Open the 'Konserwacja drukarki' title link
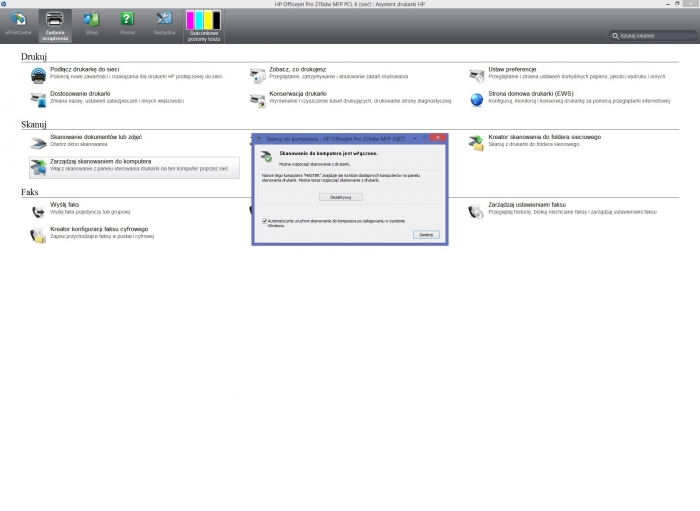This screenshot has width=700, height=511. click(x=298, y=94)
